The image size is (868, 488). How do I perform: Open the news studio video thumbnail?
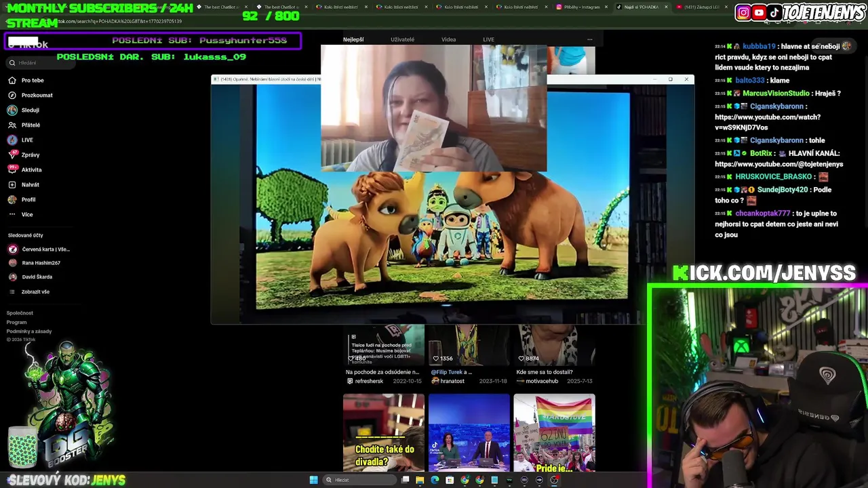click(469, 432)
